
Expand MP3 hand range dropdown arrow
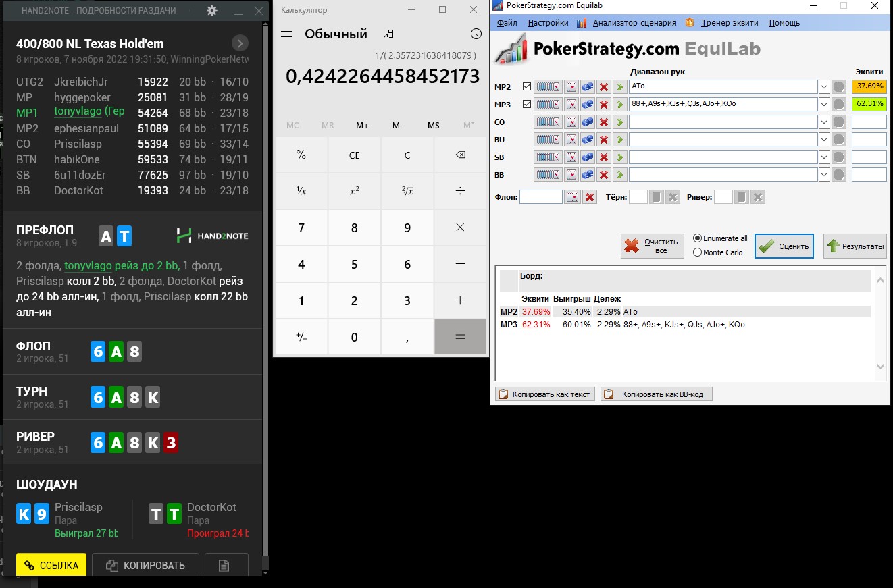[823, 104]
